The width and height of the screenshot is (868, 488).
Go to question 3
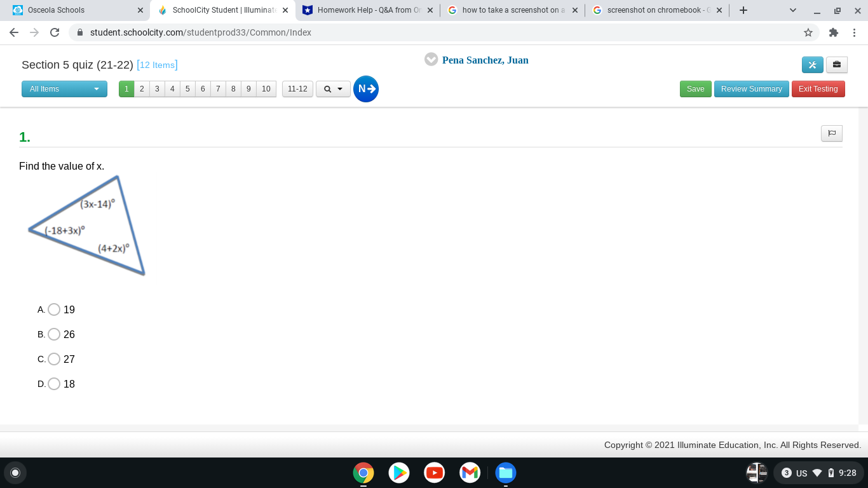(157, 89)
